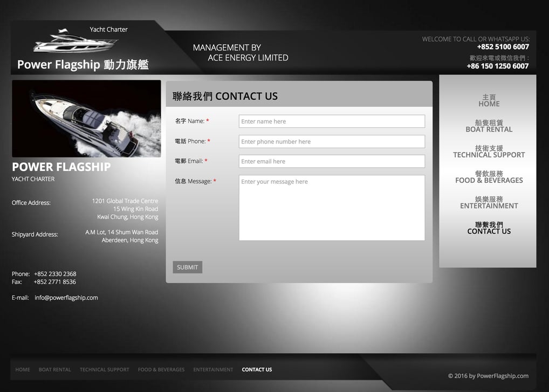Click the POWER FLAGSHIP heading under photo
Image resolution: width=549 pixels, height=392 pixels.
[x=61, y=167]
